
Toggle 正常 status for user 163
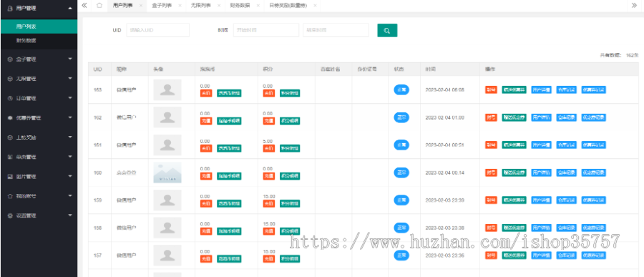[401, 89]
